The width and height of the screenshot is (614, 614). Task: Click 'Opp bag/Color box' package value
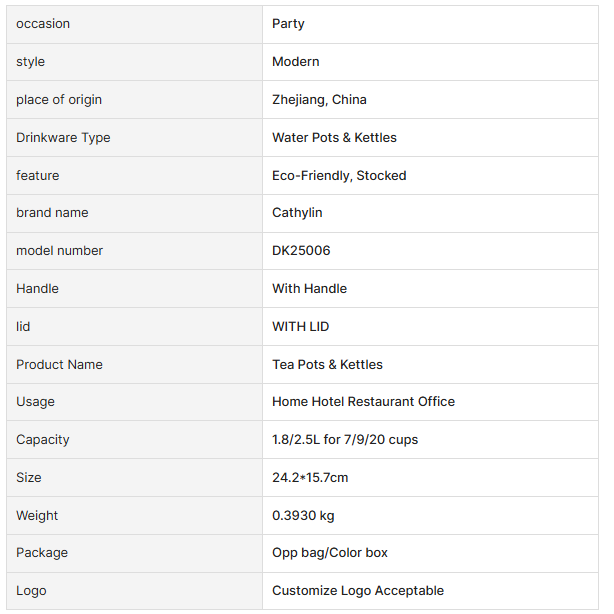330,553
